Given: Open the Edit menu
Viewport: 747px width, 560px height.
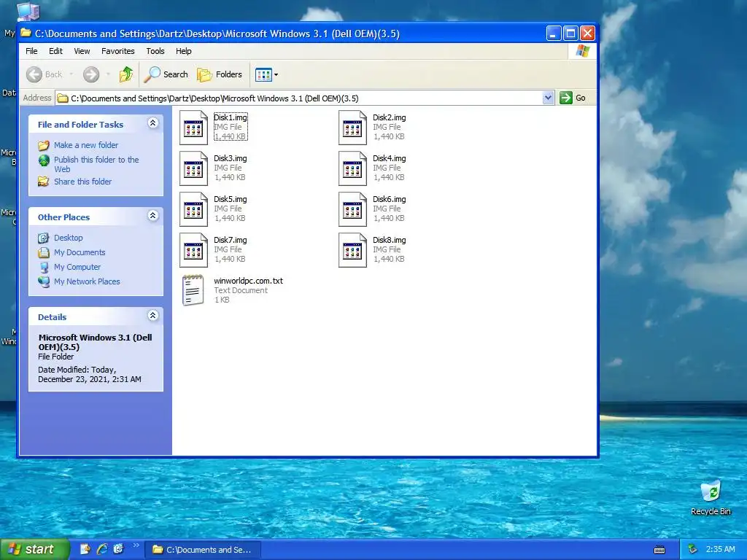Looking at the screenshot, I should (x=55, y=51).
